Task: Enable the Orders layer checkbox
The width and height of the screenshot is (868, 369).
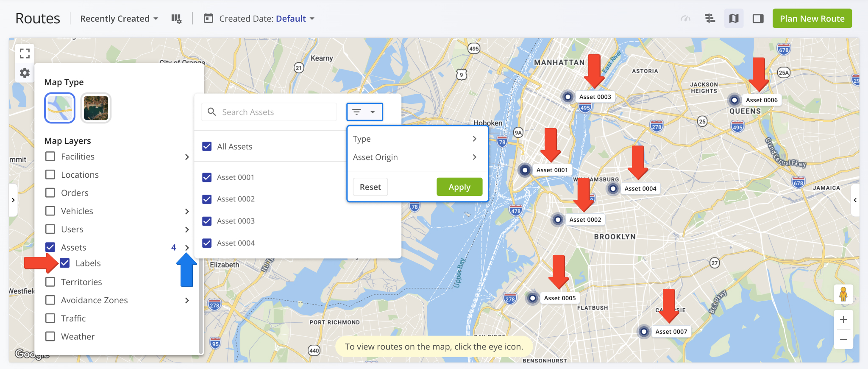Action: pyautogui.click(x=50, y=193)
